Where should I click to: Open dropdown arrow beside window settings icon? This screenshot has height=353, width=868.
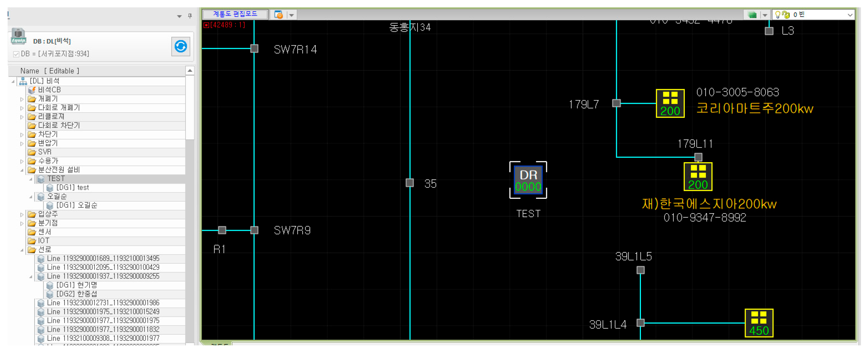pyautogui.click(x=292, y=15)
